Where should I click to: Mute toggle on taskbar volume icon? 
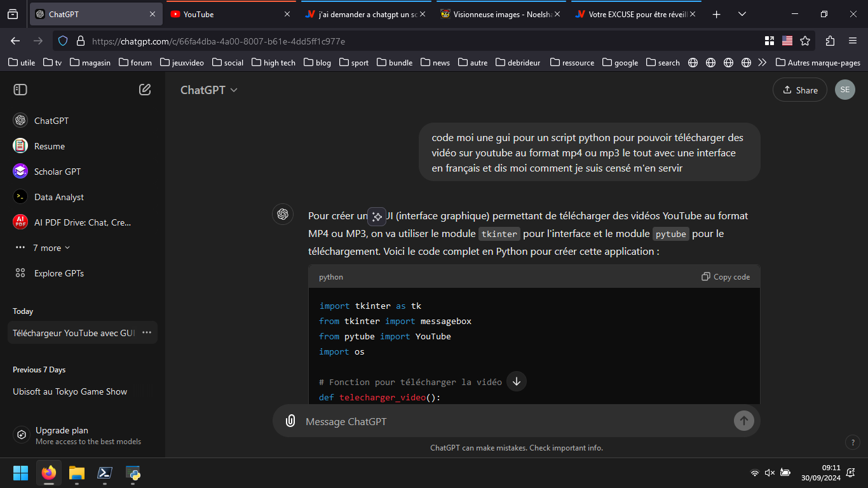point(770,473)
